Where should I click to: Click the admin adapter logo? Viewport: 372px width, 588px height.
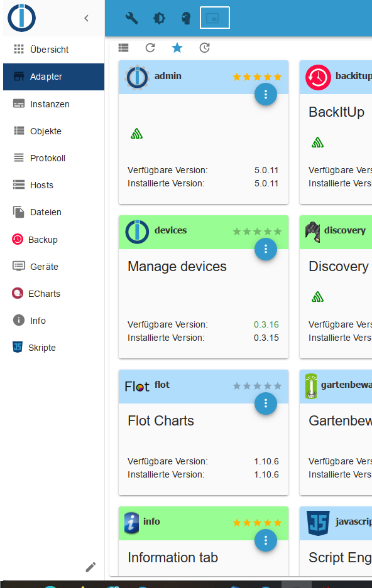(138, 77)
